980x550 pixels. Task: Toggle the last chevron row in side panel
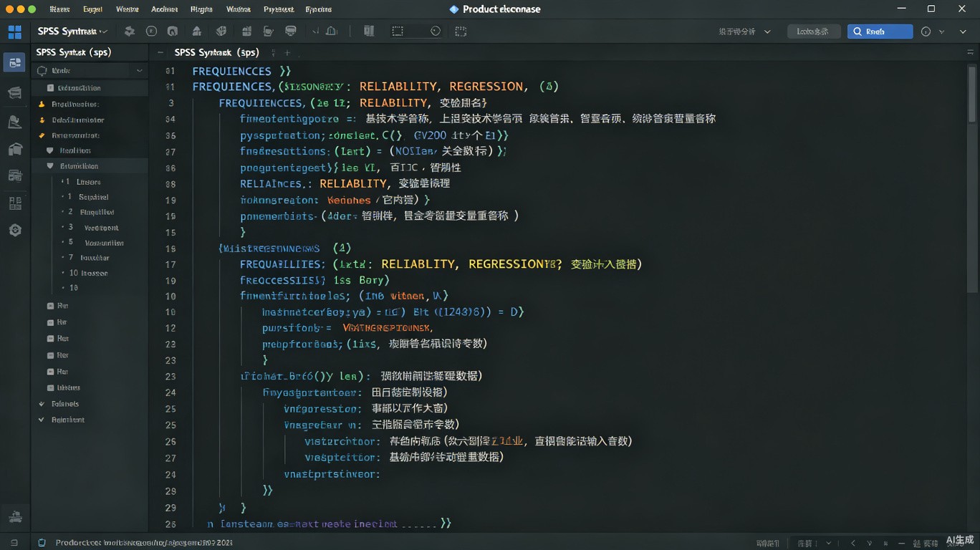[42, 420]
